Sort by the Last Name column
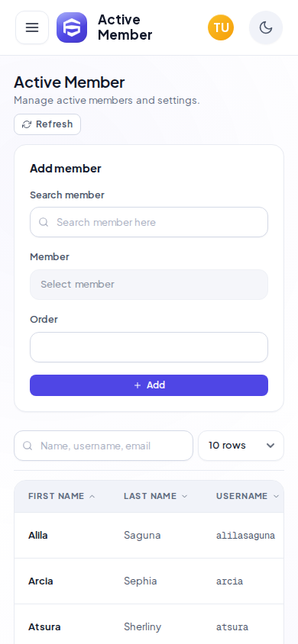298x644 pixels. [x=155, y=496]
